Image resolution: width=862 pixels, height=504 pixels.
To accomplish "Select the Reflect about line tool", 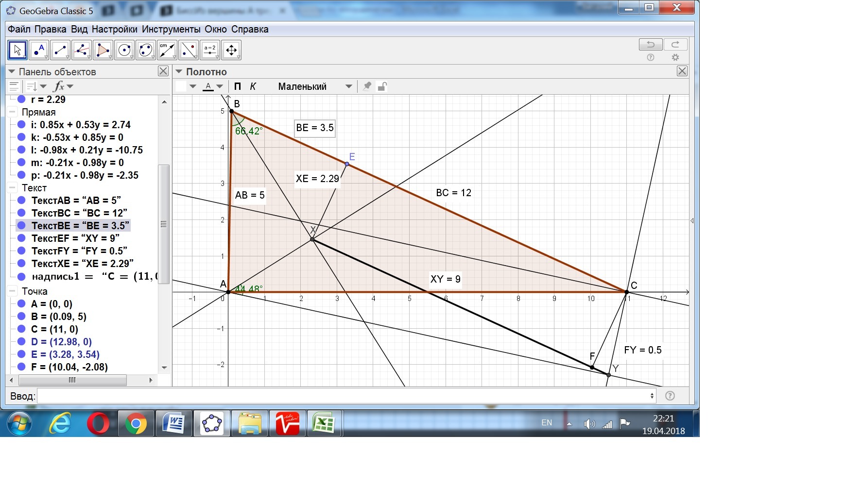I will (189, 50).
